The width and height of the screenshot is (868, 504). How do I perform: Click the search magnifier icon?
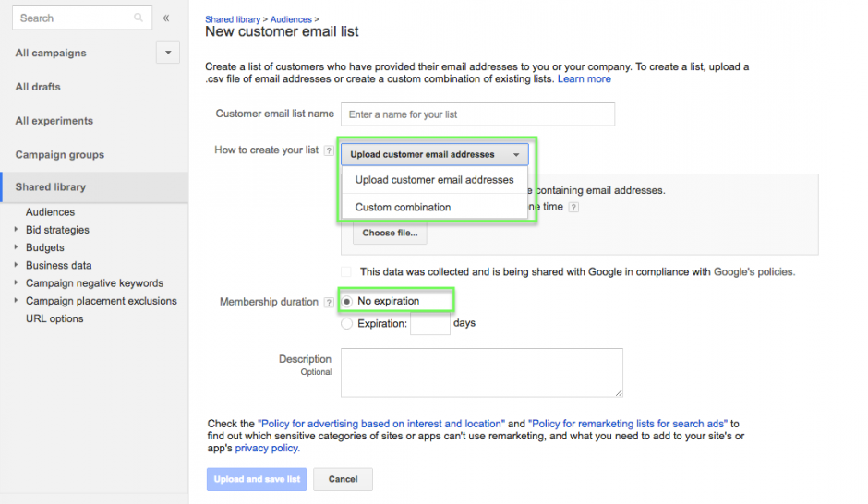point(139,18)
